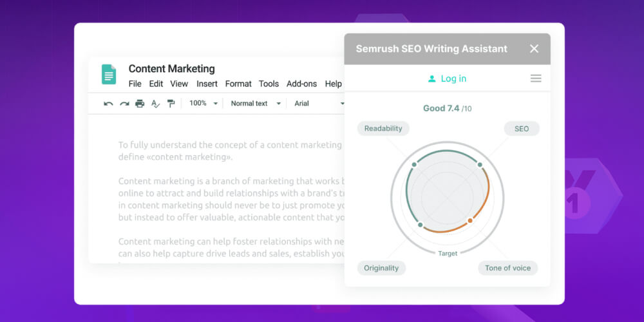Click the Content Marketing document title
The image size is (644, 322).
pyautogui.click(x=171, y=69)
